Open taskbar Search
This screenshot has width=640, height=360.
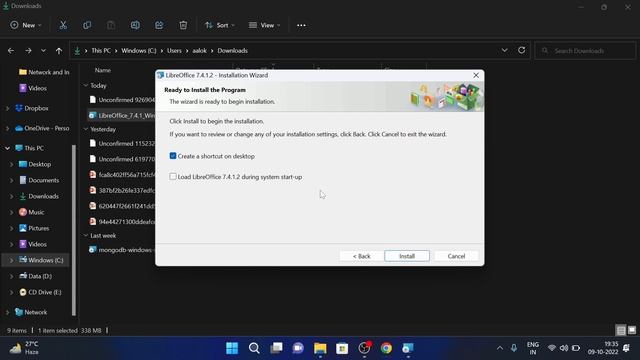coord(254,348)
